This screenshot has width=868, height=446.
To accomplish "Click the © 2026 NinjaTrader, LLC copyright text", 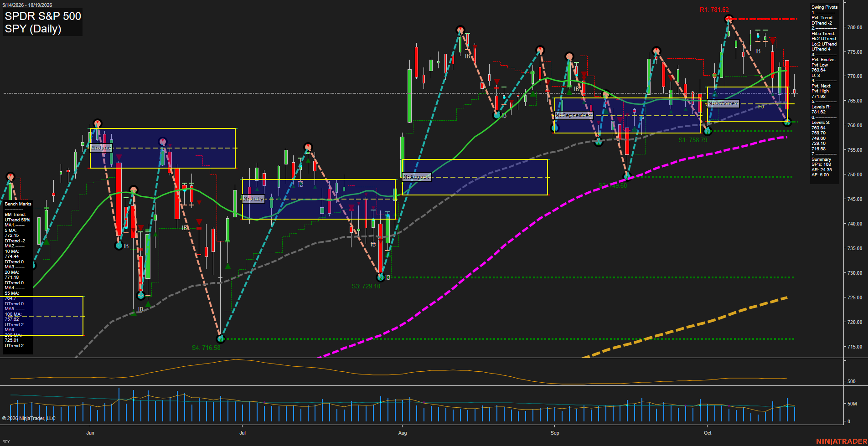I will (x=29, y=418).
